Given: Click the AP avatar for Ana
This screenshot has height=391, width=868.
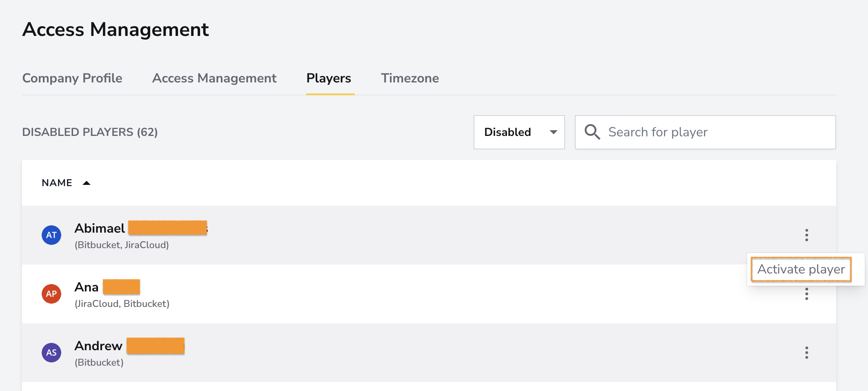Looking at the screenshot, I should pos(51,294).
